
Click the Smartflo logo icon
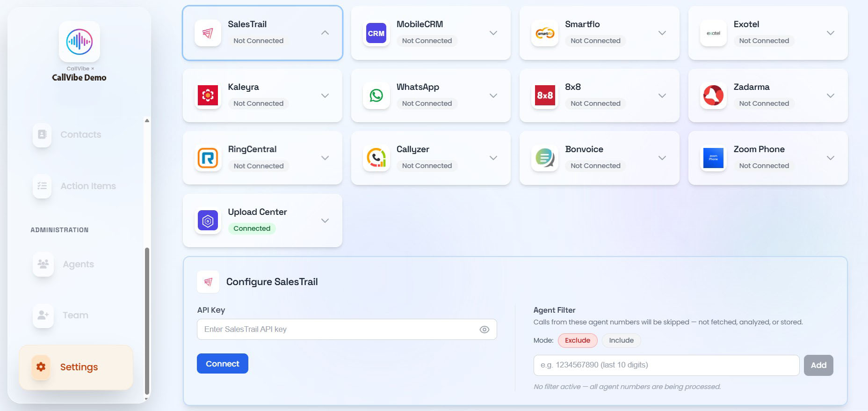click(545, 33)
